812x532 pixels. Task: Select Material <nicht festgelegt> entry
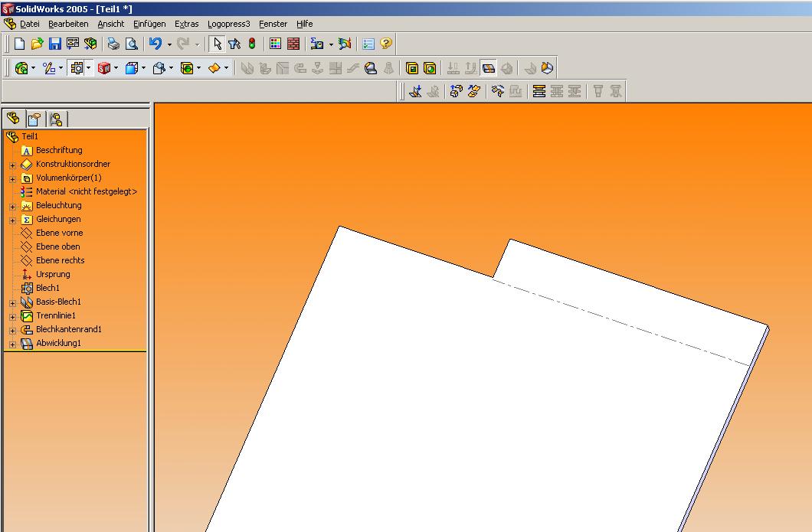86,191
